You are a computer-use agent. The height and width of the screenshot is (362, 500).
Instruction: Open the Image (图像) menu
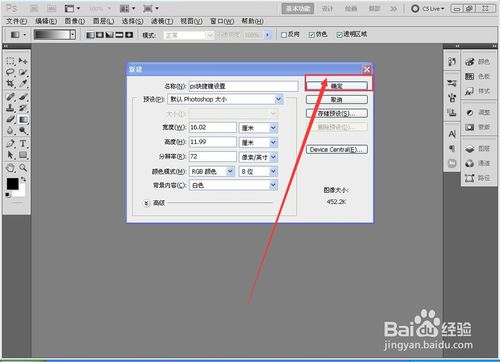74,21
